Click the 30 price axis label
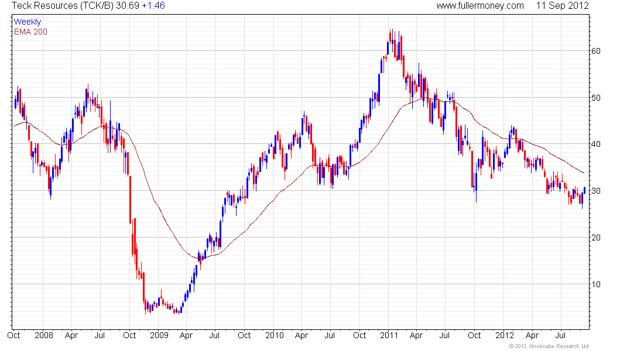 pyautogui.click(x=595, y=191)
